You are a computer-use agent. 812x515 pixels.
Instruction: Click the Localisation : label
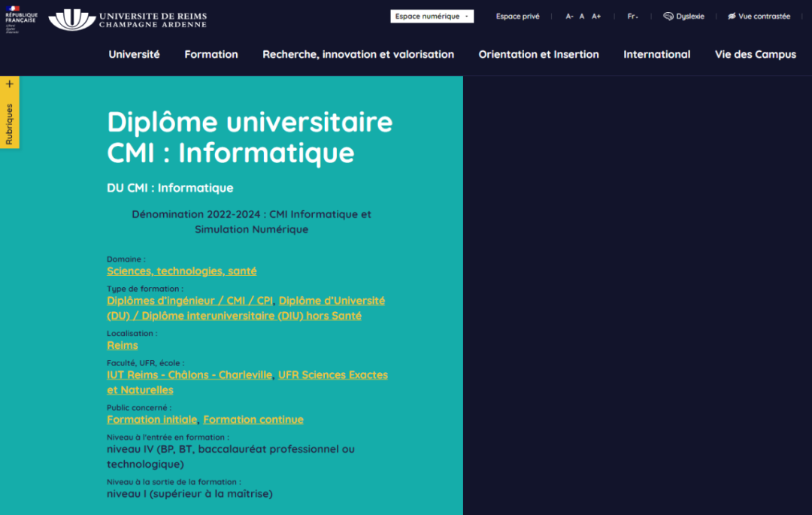pyautogui.click(x=132, y=333)
